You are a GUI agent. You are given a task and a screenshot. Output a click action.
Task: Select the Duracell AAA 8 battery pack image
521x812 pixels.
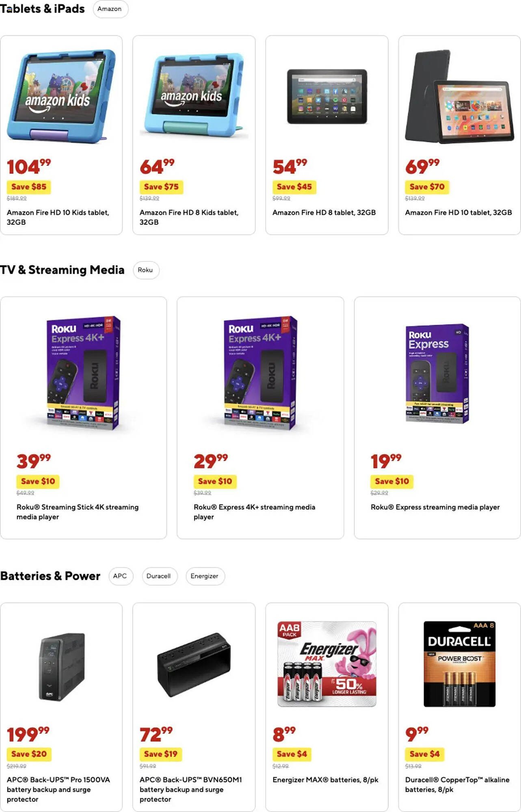(x=459, y=664)
